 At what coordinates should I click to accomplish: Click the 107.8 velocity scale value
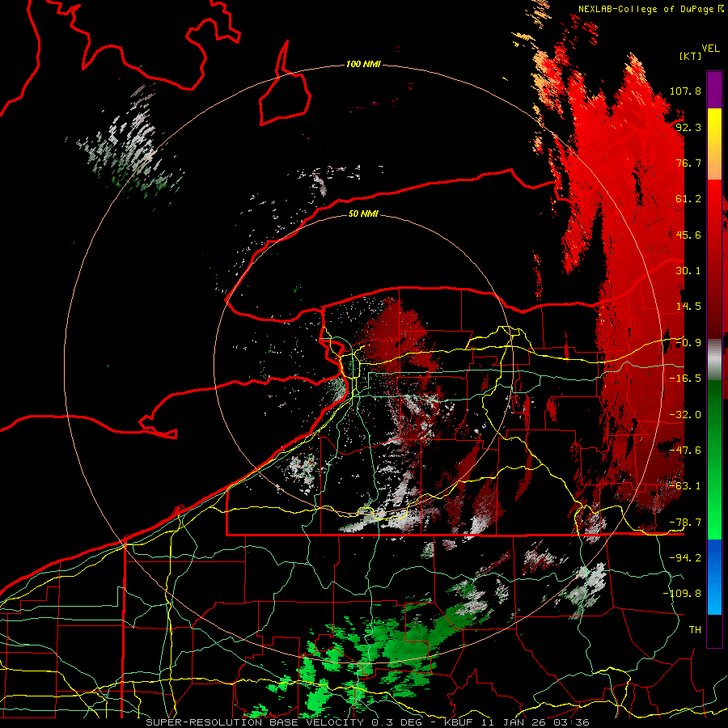click(x=685, y=91)
